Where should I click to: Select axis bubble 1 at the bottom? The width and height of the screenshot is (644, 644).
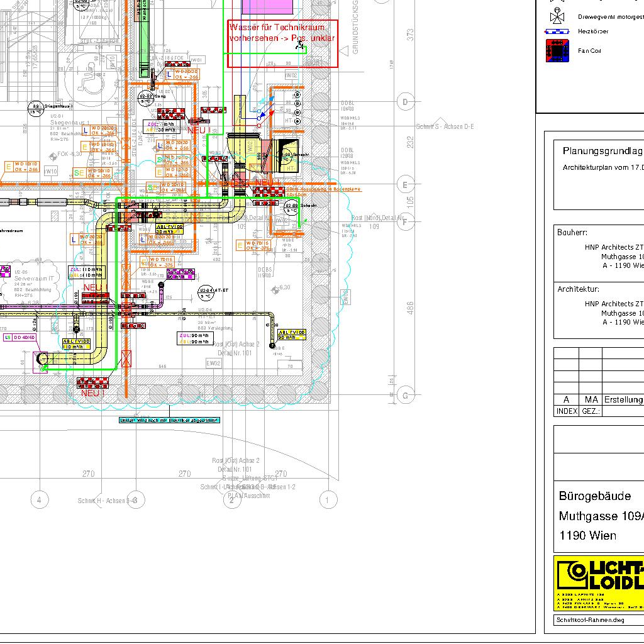click(328, 500)
